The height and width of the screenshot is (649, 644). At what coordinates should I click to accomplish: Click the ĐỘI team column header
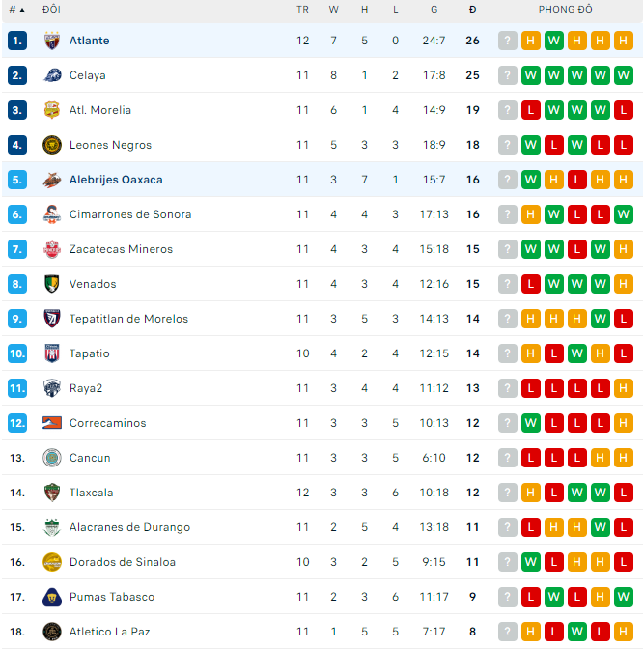51,10
